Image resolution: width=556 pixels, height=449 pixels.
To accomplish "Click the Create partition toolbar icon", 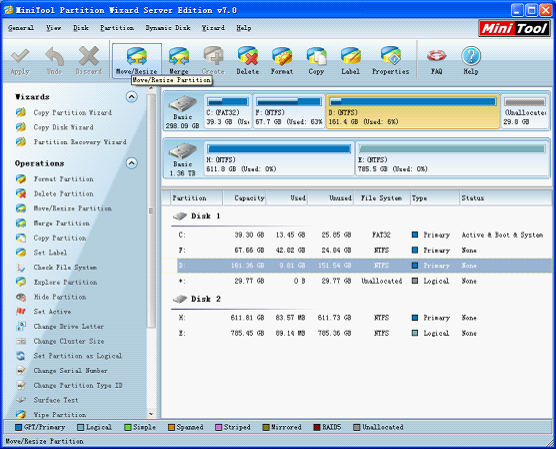I will (213, 60).
